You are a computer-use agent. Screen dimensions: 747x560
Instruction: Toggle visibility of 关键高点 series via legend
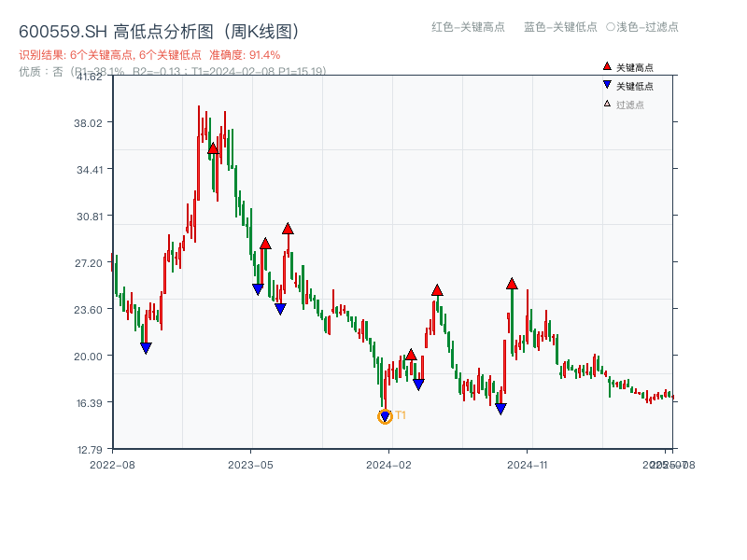click(x=637, y=68)
